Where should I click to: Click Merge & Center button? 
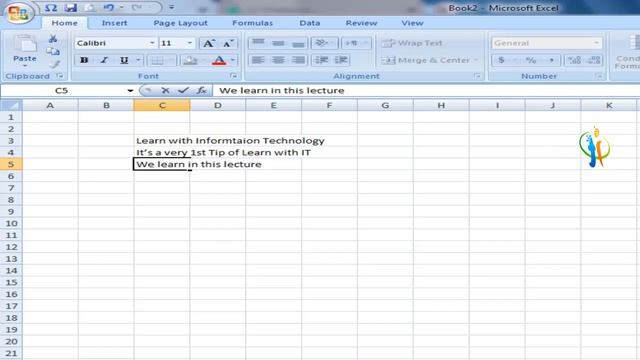pyautogui.click(x=425, y=60)
